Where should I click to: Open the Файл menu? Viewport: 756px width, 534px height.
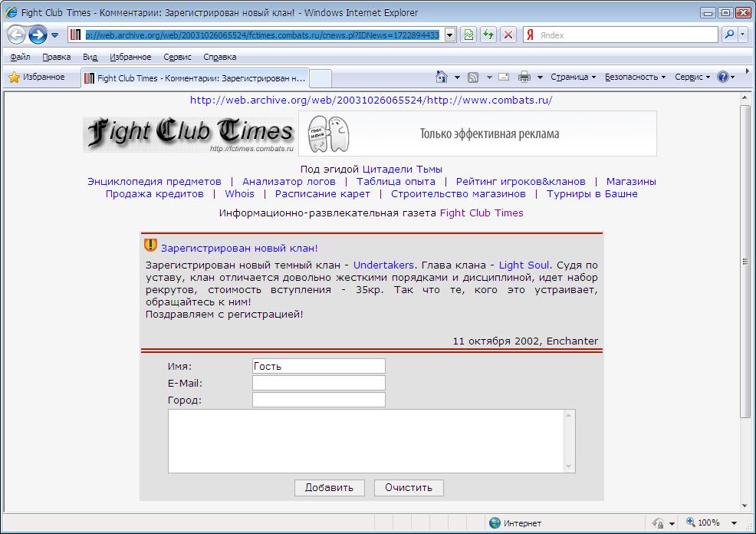tap(20, 57)
